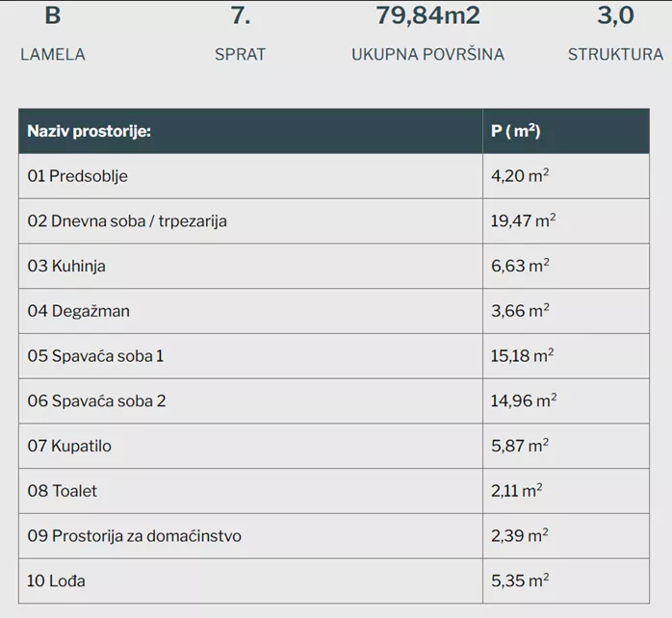Click the '04 Degažman' row label

point(78,311)
